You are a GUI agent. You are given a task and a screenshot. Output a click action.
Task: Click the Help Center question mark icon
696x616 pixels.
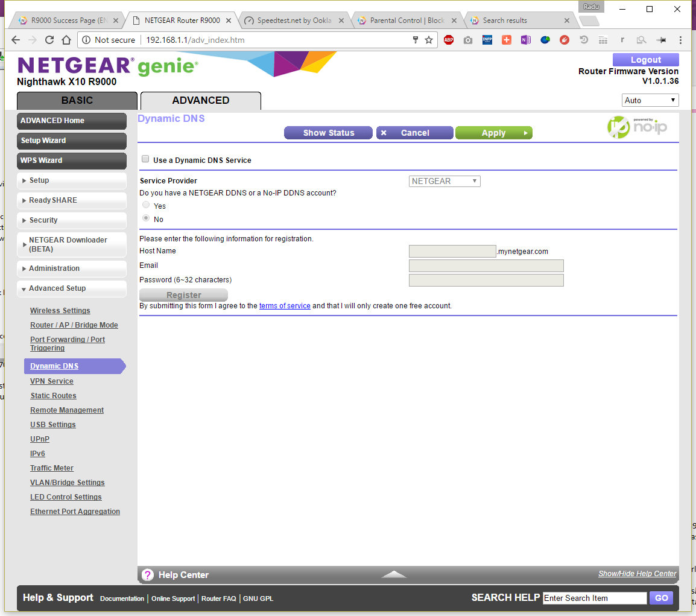(148, 575)
